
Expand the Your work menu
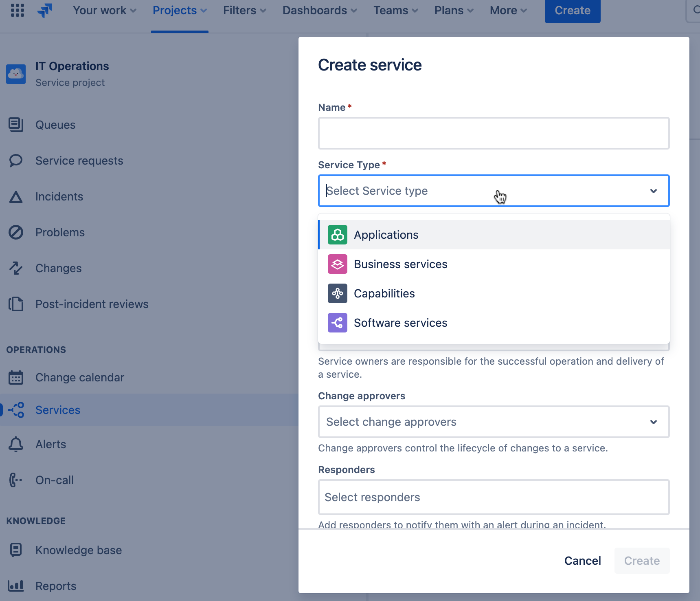tap(105, 10)
